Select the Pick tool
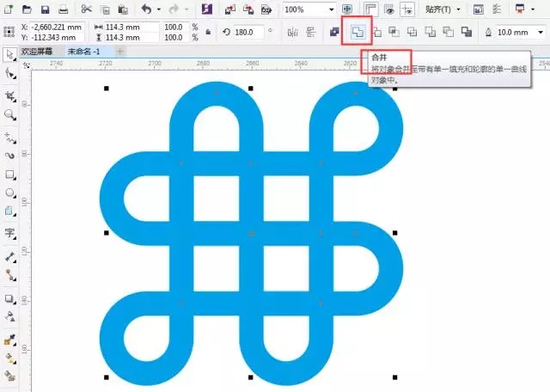The image size is (550, 392). point(9,55)
